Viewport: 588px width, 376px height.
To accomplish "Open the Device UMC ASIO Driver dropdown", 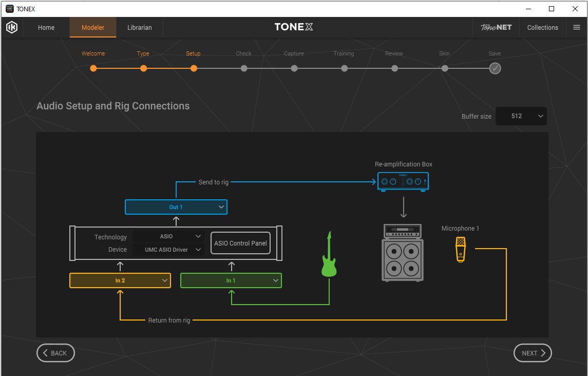I will [168, 250].
